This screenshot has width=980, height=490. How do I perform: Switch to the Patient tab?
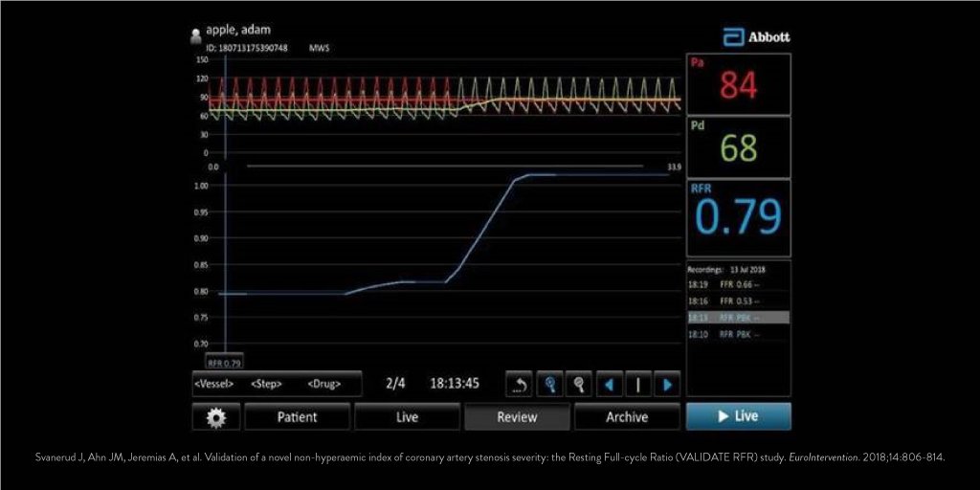click(297, 417)
